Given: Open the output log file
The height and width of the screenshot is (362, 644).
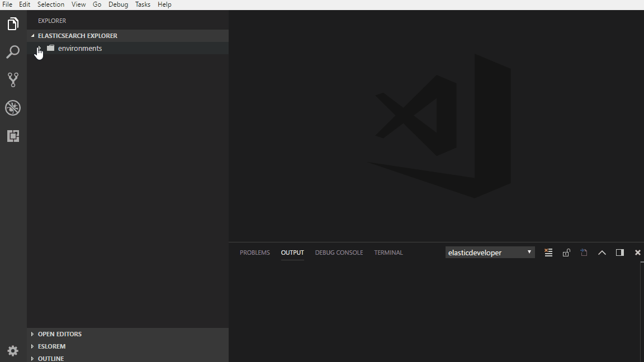Looking at the screenshot, I should (584, 253).
